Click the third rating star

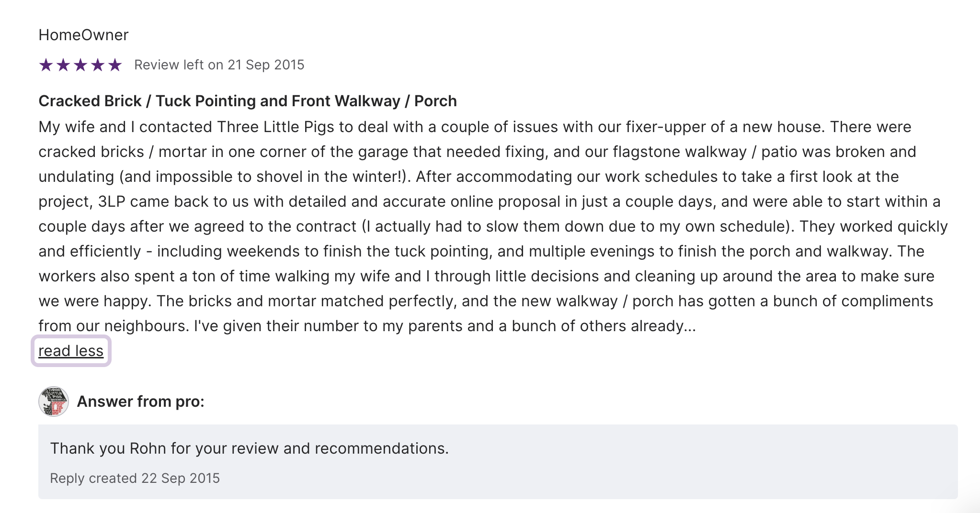(80, 65)
